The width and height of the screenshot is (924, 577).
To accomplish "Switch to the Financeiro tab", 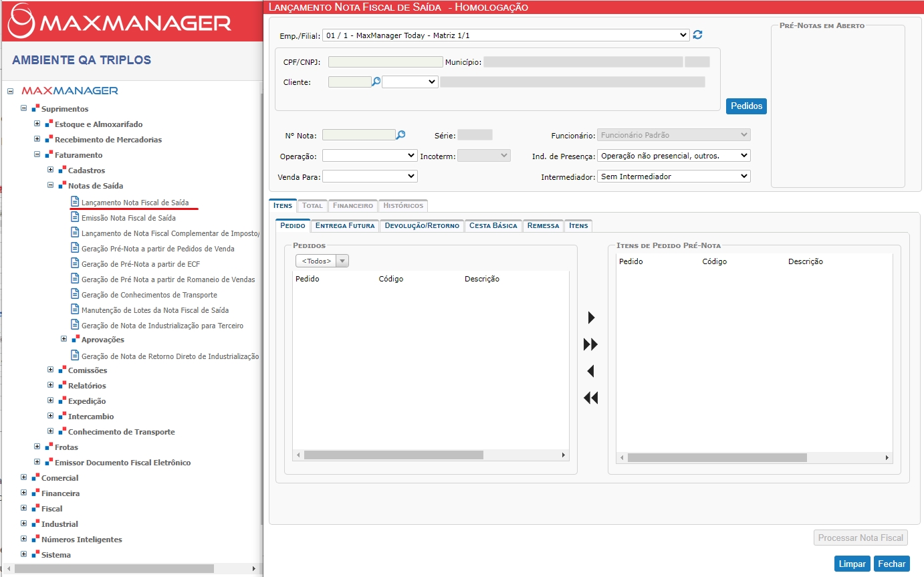I will pos(352,205).
